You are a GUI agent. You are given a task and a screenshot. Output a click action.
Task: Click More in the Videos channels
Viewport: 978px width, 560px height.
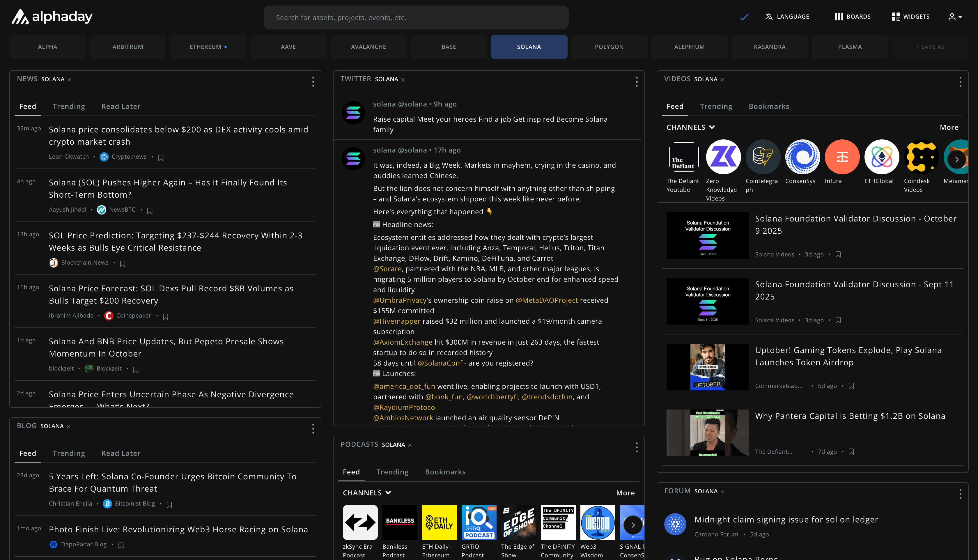click(949, 127)
